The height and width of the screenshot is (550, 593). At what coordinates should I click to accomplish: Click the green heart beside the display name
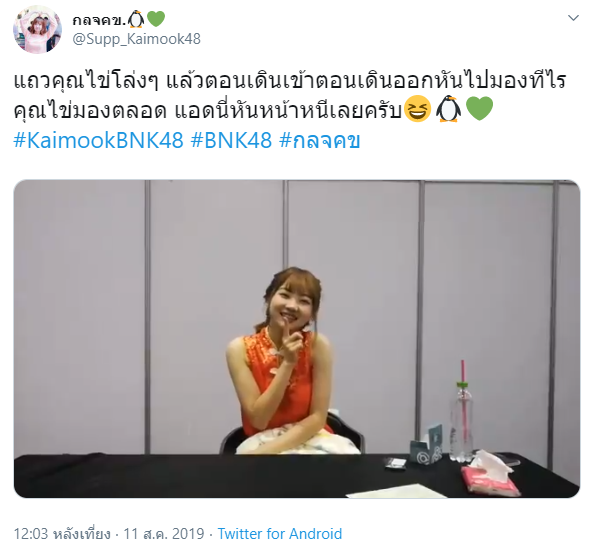155,19
